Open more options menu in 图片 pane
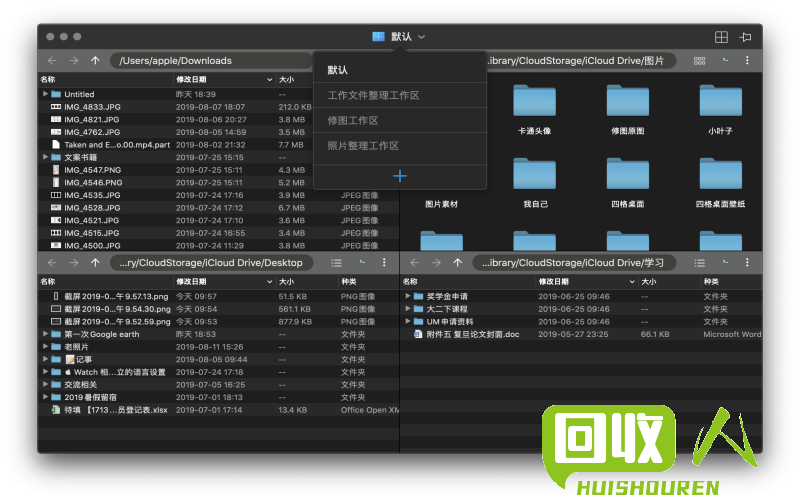 [747, 60]
